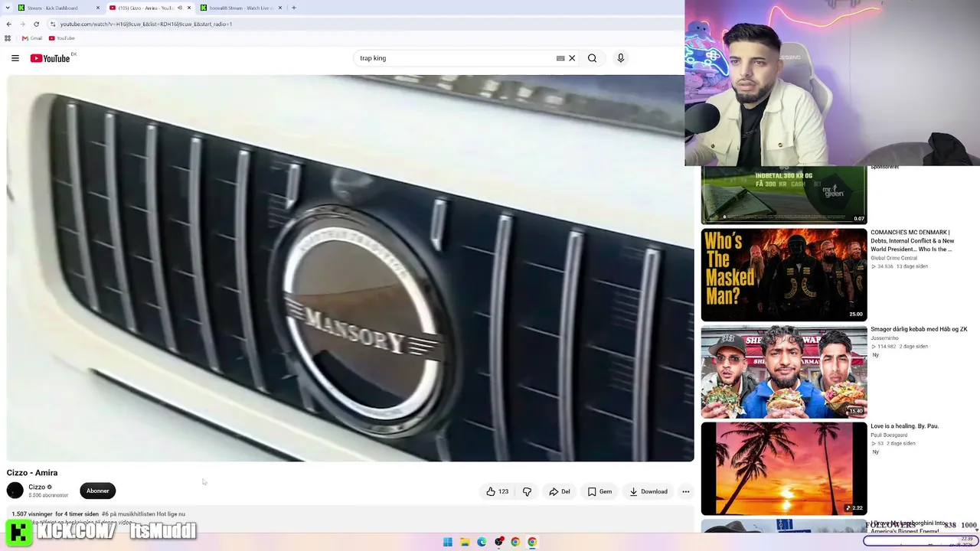The image size is (980, 551).
Task: Open the Global Crime Central channel
Action: (896, 259)
